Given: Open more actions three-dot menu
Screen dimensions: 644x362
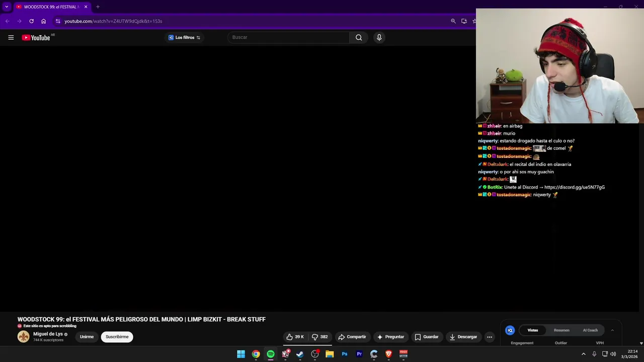Looking at the screenshot, I should click(x=490, y=337).
